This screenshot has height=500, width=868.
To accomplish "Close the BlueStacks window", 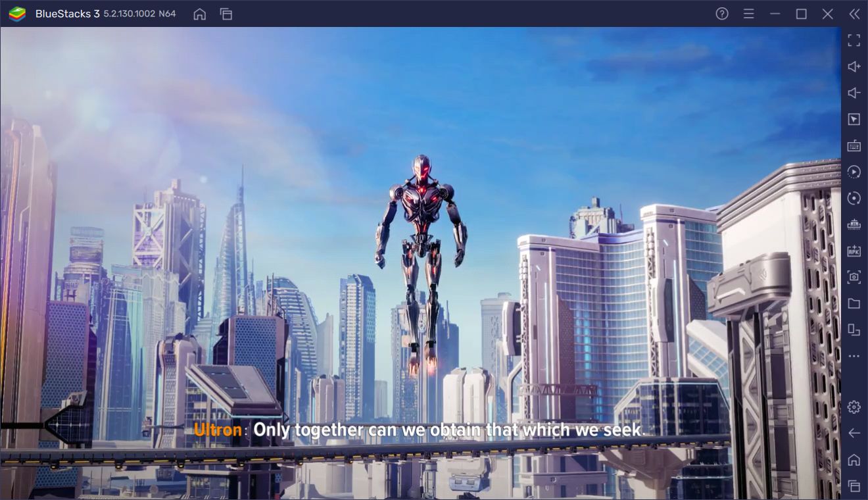I will point(828,14).
